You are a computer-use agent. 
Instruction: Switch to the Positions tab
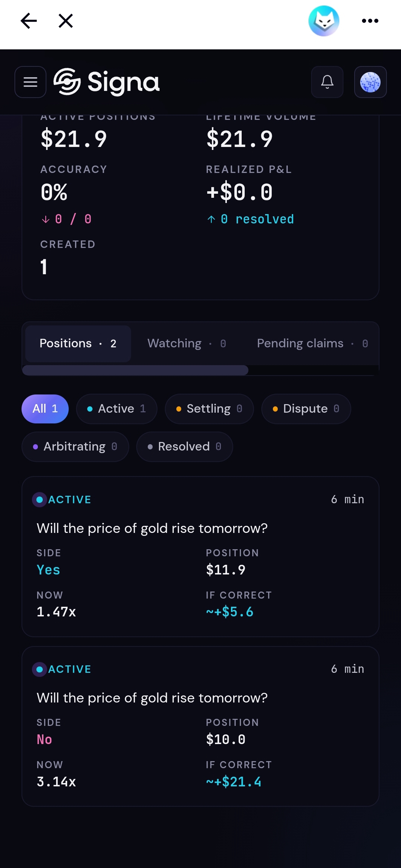point(78,344)
